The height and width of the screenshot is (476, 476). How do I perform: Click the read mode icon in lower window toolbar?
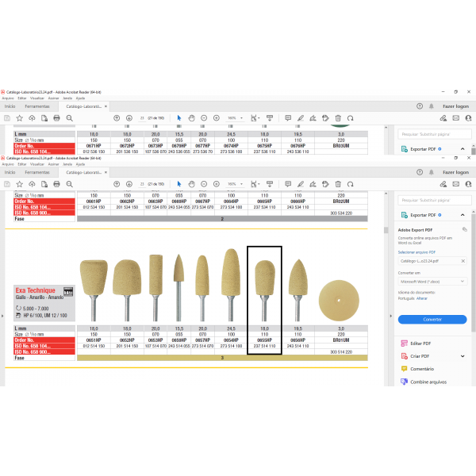point(270,184)
